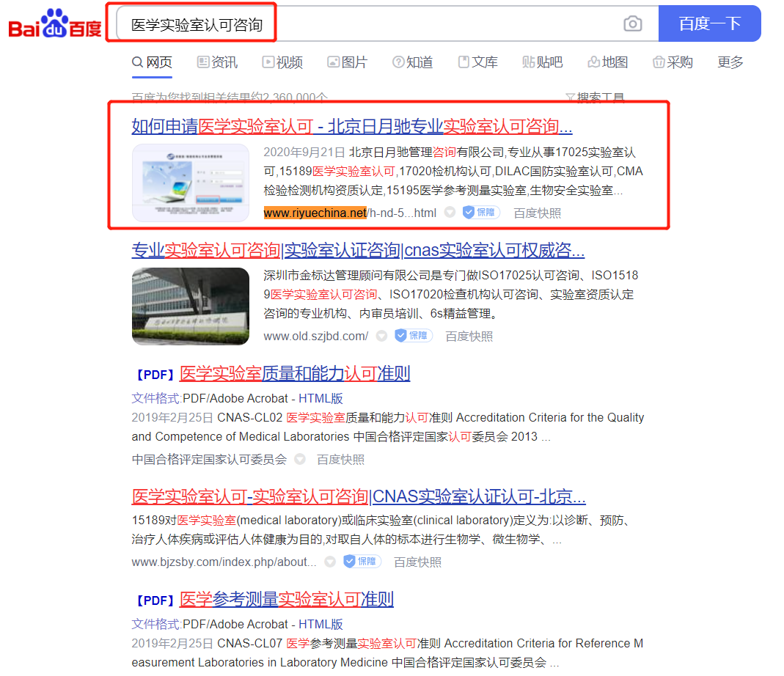Expand the 更多 menu
Viewport: 784px width, 676px height.
(x=730, y=62)
